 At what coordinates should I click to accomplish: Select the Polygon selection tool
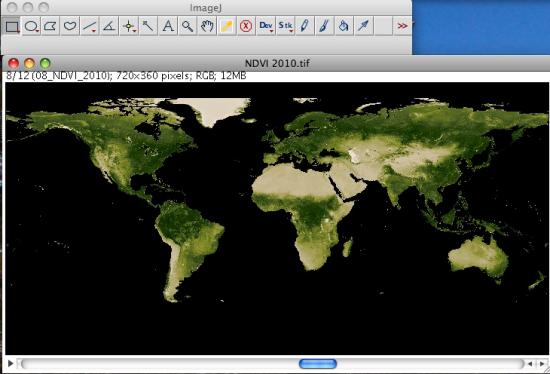tap(51, 26)
